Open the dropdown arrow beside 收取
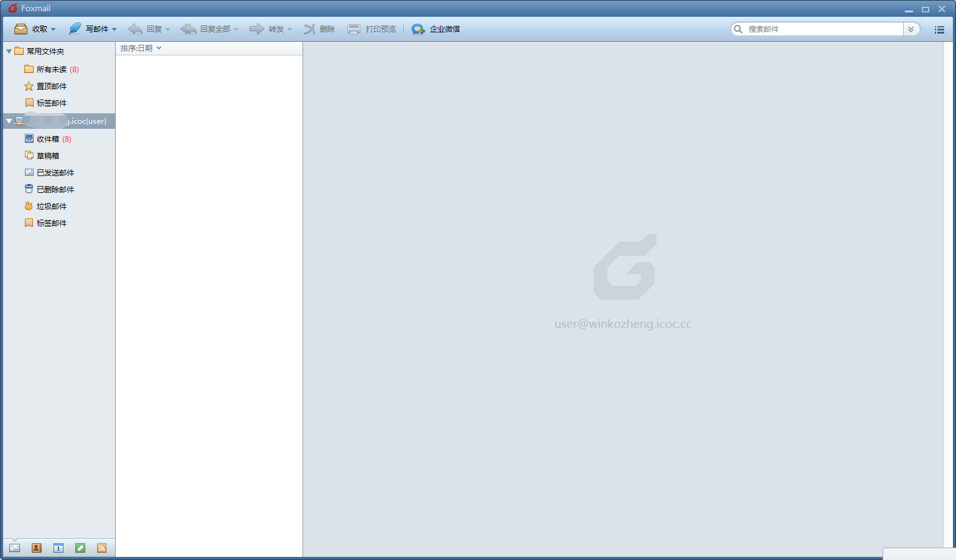The image size is (956, 560). pos(54,30)
